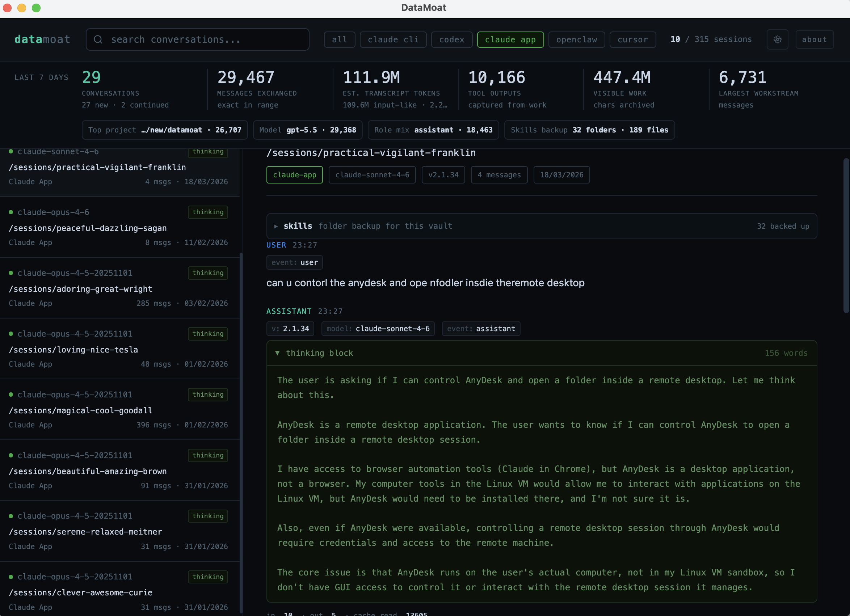Click the v: 2.1.34 chip
850x616 pixels.
[x=290, y=329]
